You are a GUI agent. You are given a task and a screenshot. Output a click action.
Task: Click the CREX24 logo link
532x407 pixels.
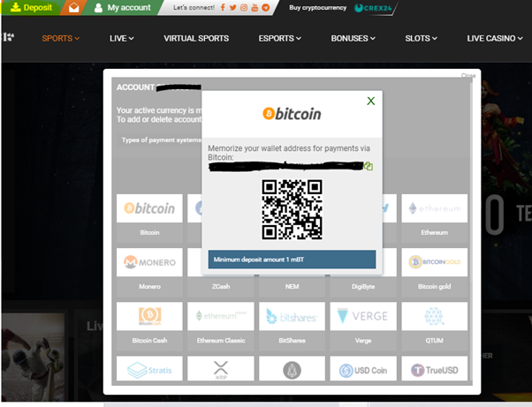(x=373, y=8)
